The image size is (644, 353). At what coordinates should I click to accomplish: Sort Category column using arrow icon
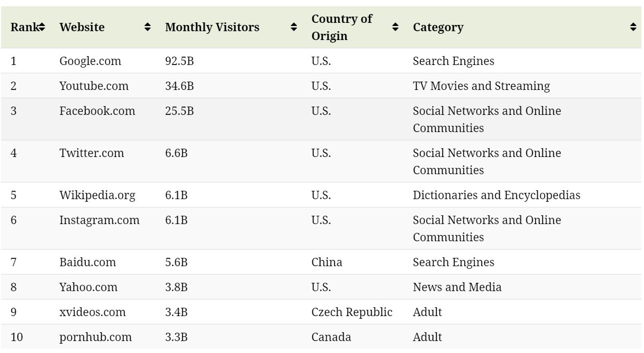(x=633, y=27)
